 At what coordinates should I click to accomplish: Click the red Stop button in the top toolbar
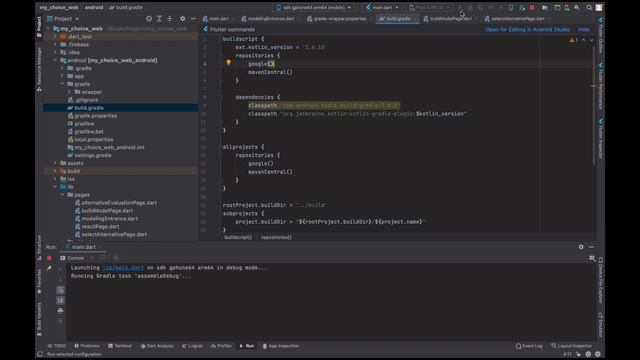pyautogui.click(x=532, y=8)
